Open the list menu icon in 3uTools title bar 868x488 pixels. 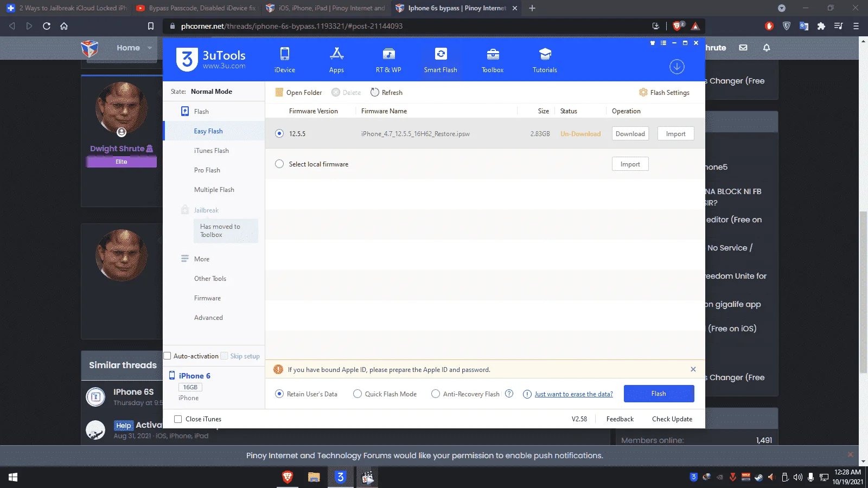click(663, 43)
